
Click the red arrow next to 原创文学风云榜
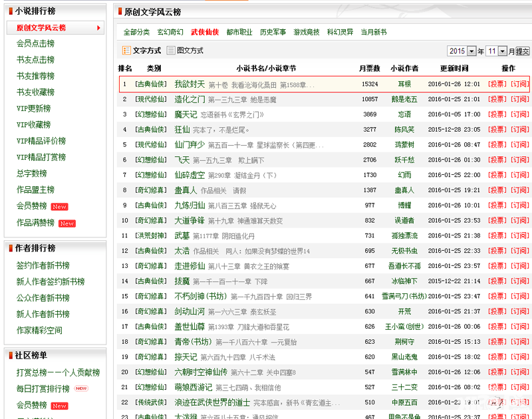[98, 28]
